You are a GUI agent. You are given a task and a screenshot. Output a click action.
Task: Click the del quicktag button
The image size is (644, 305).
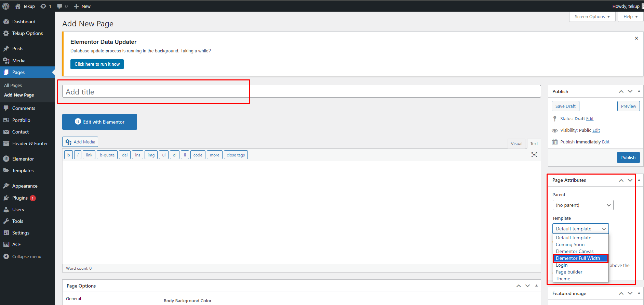(x=125, y=155)
